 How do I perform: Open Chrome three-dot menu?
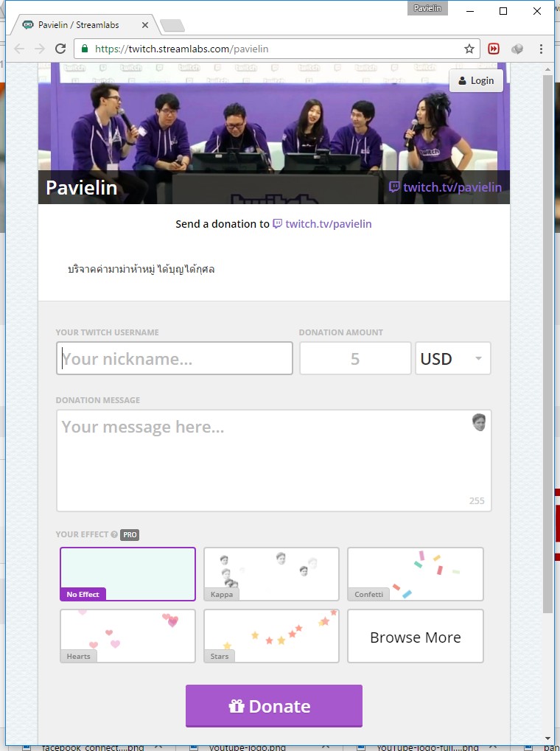pos(541,49)
